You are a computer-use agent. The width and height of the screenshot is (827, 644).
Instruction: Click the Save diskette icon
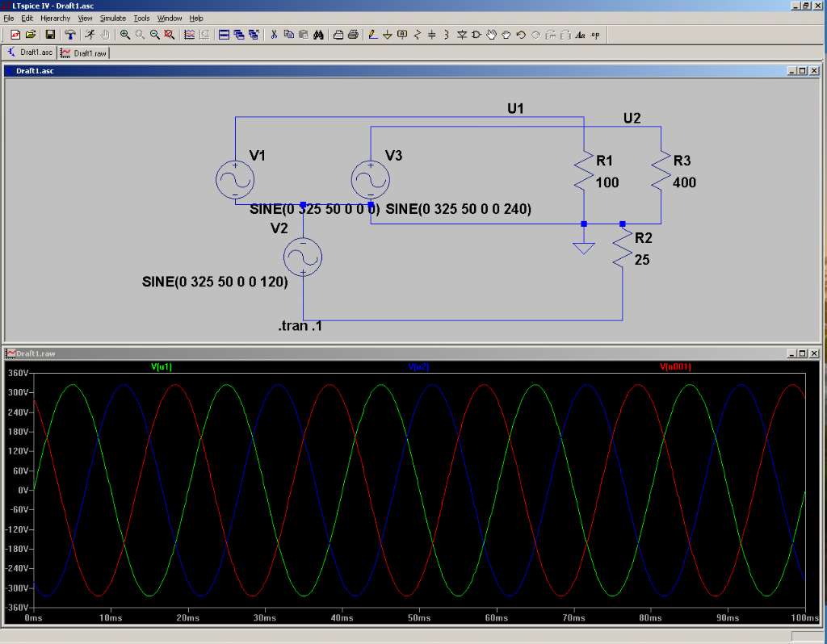click(50, 35)
